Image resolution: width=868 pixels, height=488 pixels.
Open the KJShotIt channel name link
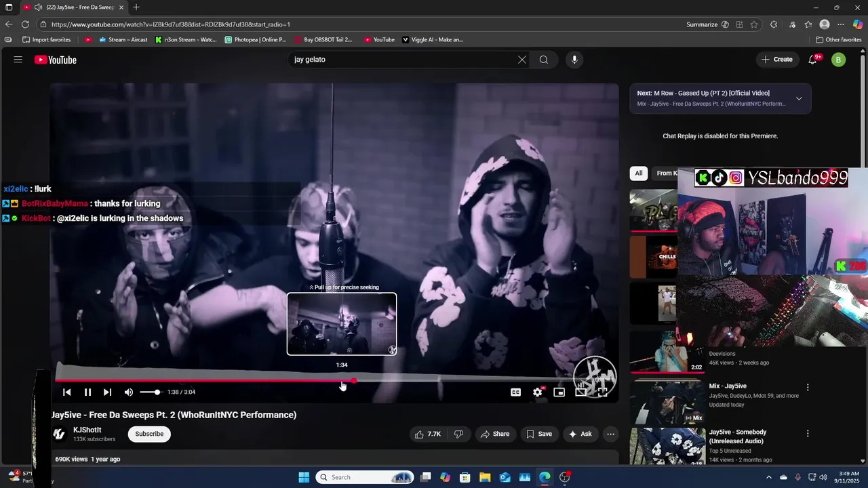tap(87, 430)
